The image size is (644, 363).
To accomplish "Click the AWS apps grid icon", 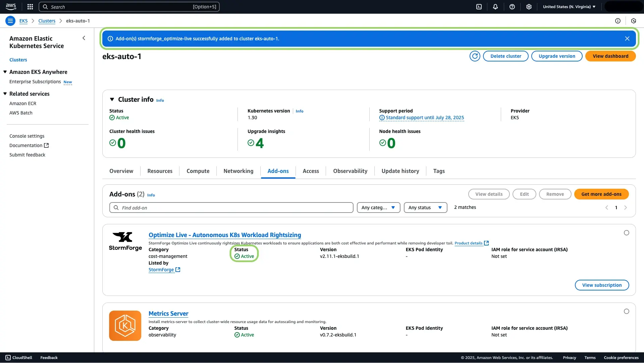I will coord(30,7).
